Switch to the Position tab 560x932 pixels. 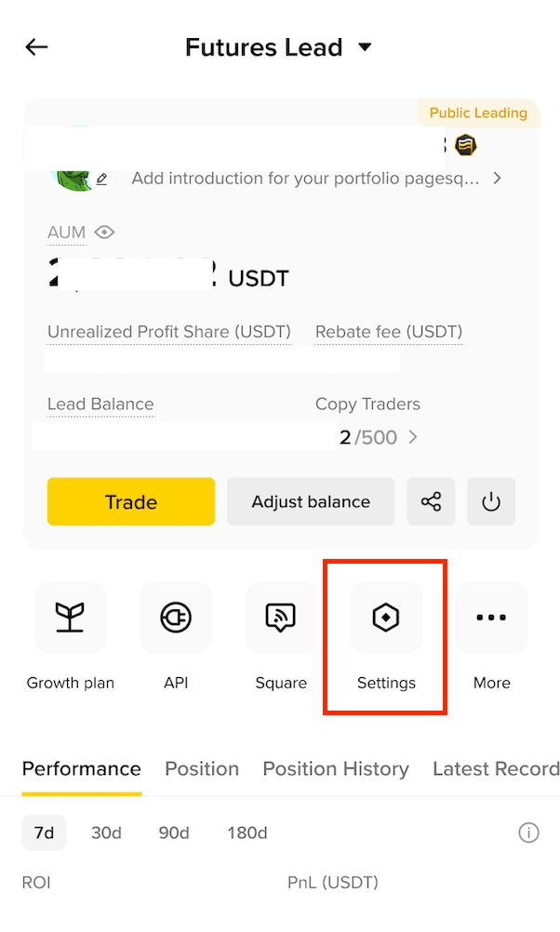click(x=202, y=768)
